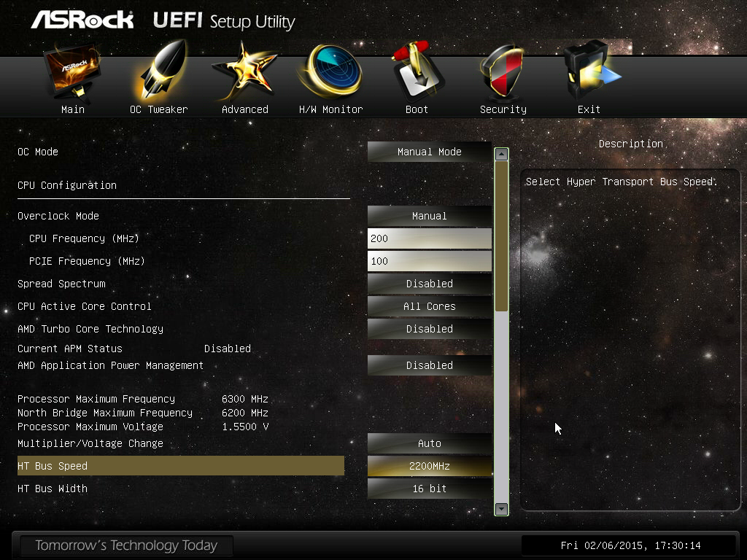Open HT Bus Width 16 bit selector
Image resolution: width=747 pixels, height=560 pixels.
coord(429,489)
